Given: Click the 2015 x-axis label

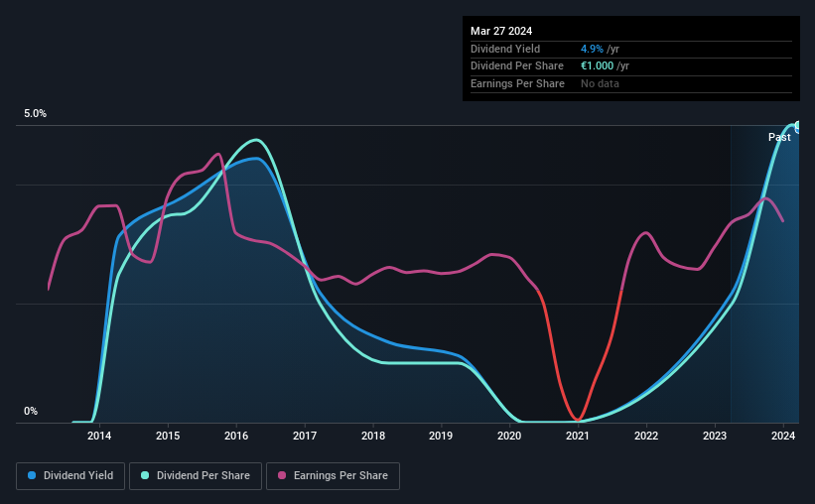Looking at the screenshot, I should (168, 436).
